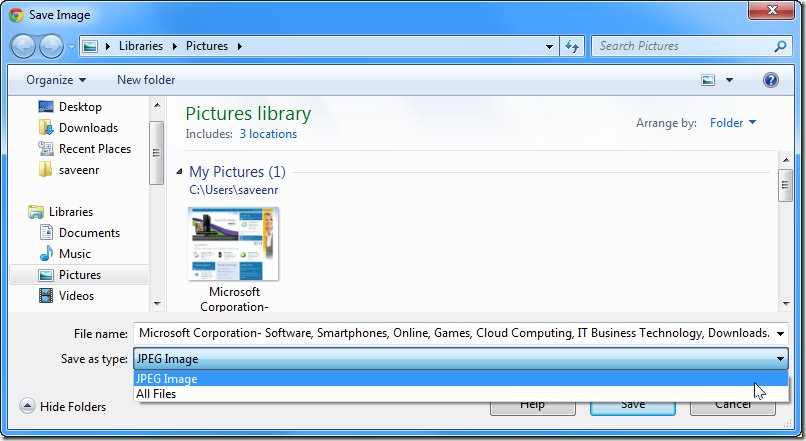Collapse the My Pictures group

tap(180, 172)
